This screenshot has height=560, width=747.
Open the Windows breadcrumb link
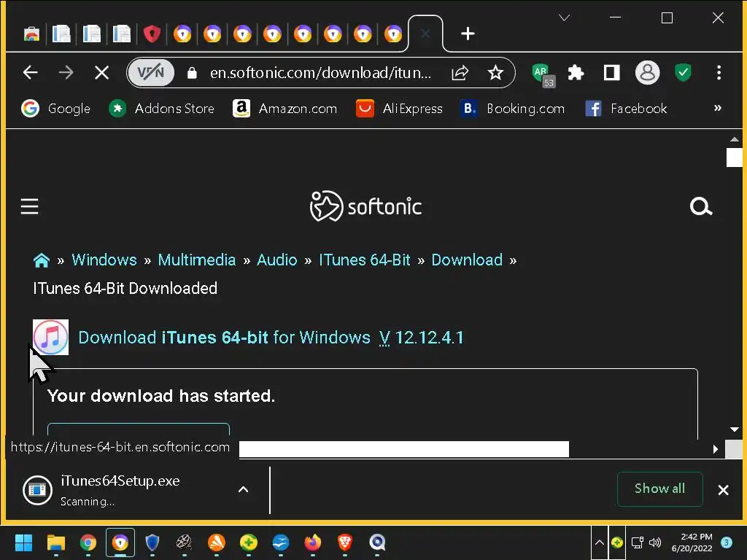tap(104, 260)
